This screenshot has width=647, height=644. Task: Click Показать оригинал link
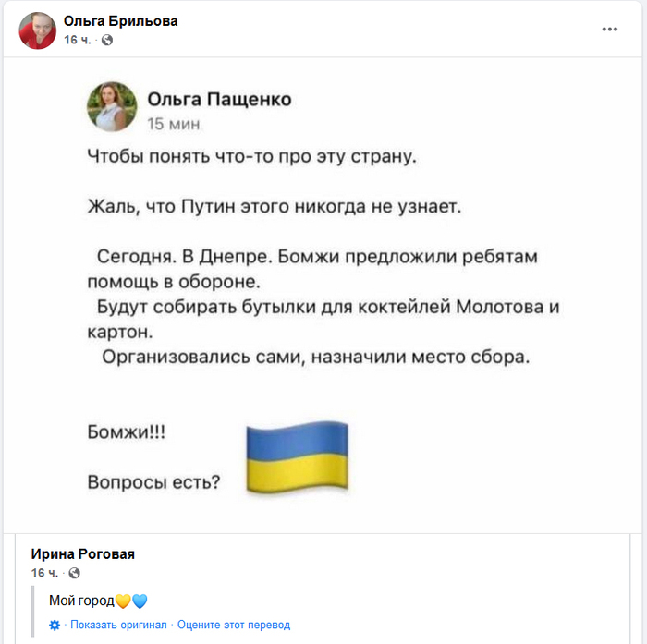[118, 625]
